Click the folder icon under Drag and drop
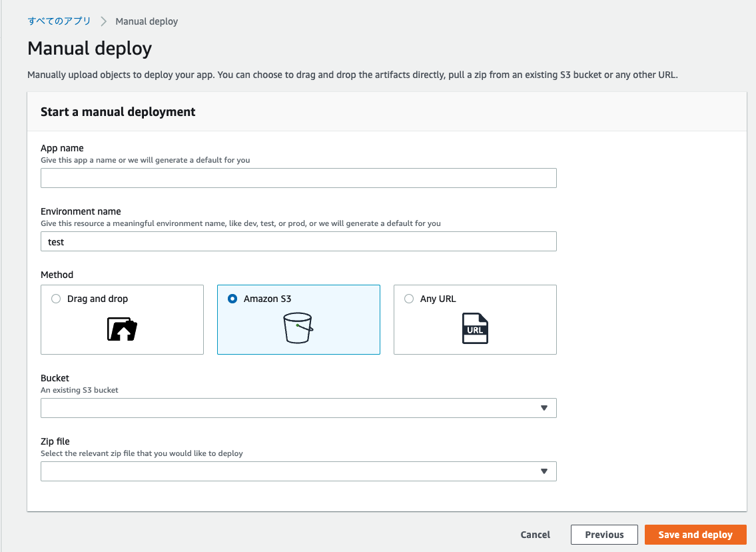Screen dimensions: 756x552 click(122, 328)
